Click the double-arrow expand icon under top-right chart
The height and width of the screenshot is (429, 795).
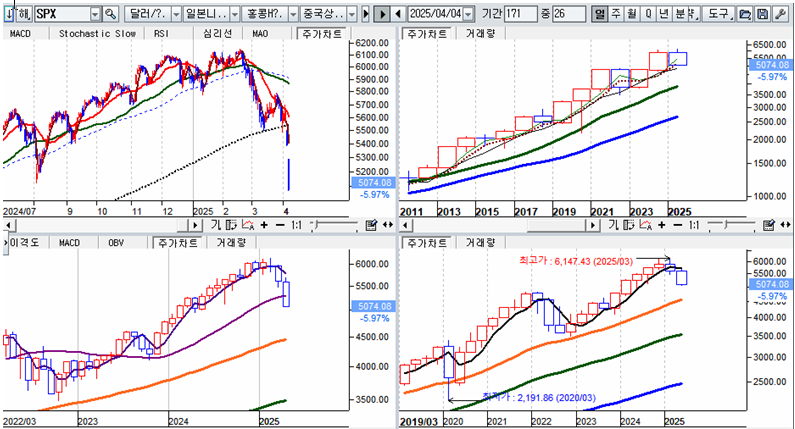785,225
